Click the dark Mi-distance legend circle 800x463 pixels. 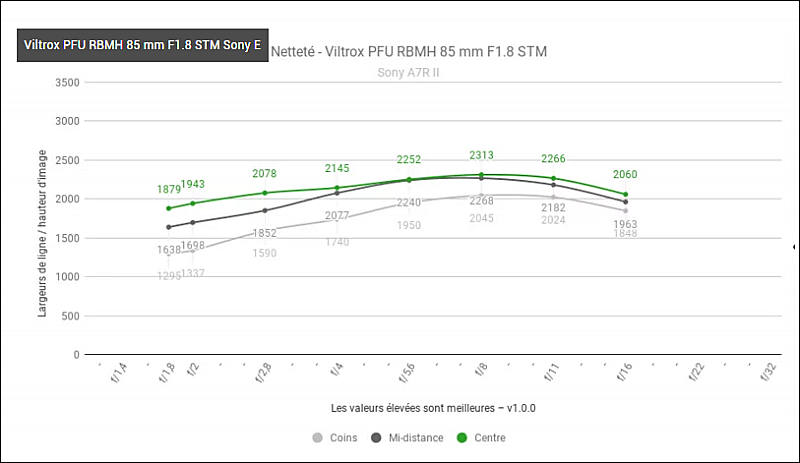(376, 437)
